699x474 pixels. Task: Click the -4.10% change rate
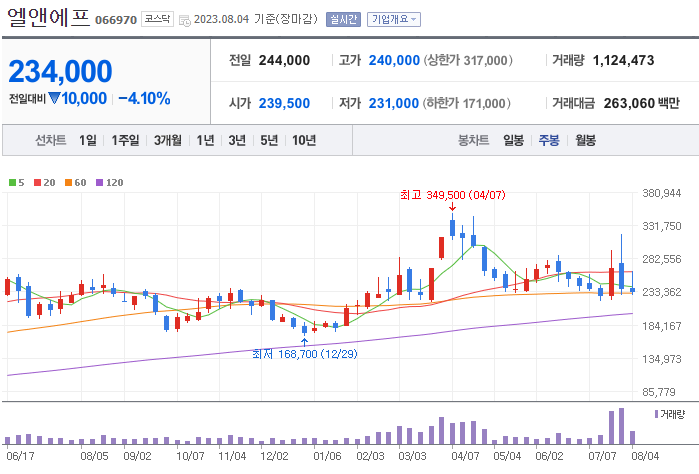(x=144, y=99)
